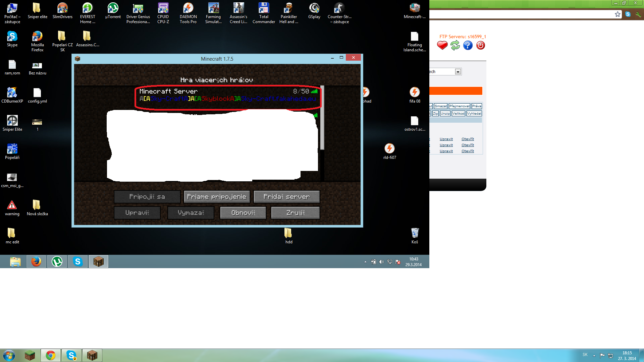Image resolution: width=644 pixels, height=362 pixels.
Task: Click the Priame pripojenie button
Action: pos(217,197)
